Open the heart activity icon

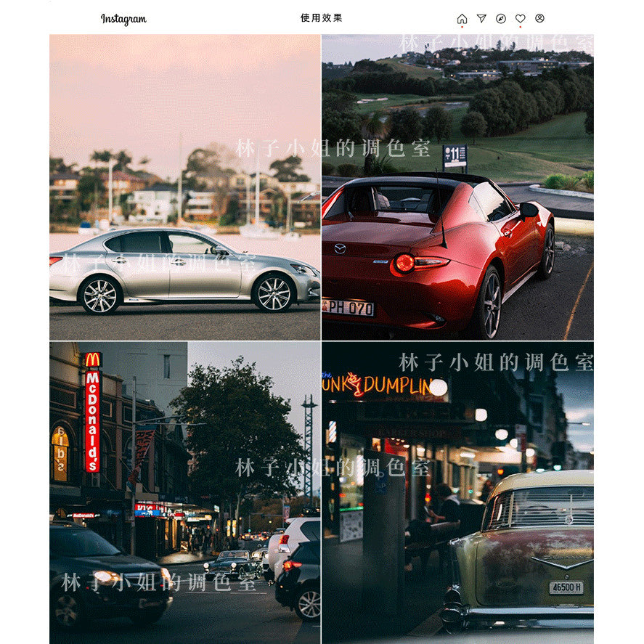[x=520, y=18]
